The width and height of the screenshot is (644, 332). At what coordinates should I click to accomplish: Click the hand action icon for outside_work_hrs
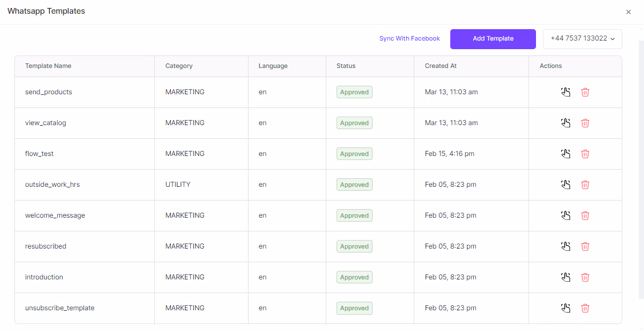point(566,185)
